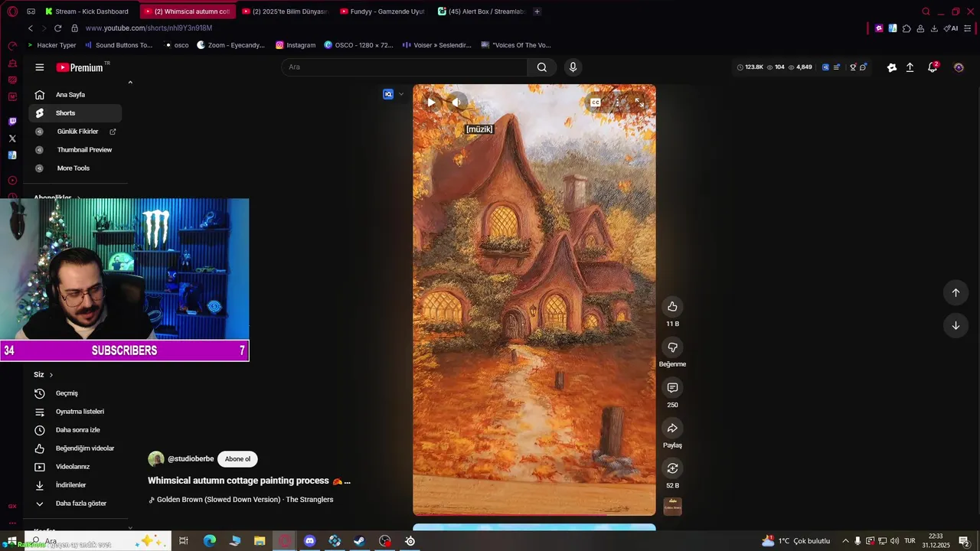Open File Explorer from the taskbar
Viewport: 980px width, 551px height.
click(260, 541)
